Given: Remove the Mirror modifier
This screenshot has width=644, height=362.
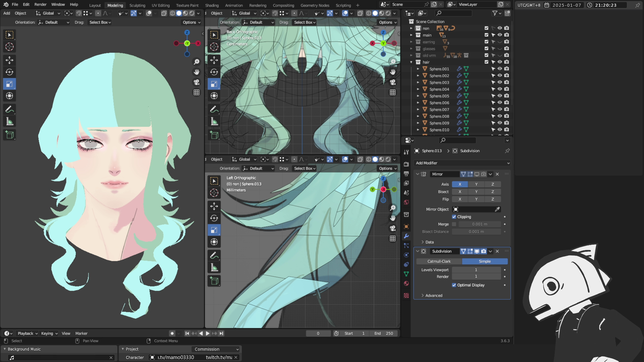Looking at the screenshot, I should coord(497,174).
